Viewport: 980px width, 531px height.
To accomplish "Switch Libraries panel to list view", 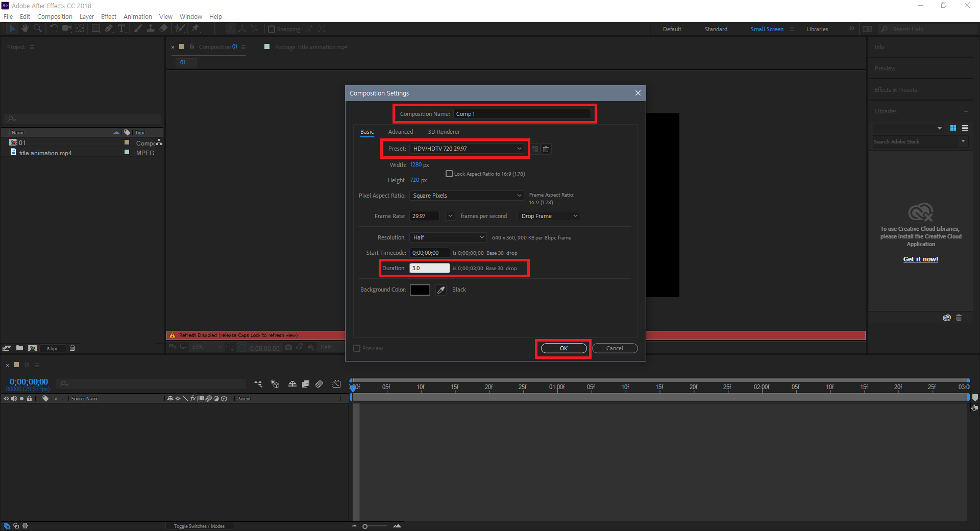I will click(965, 128).
